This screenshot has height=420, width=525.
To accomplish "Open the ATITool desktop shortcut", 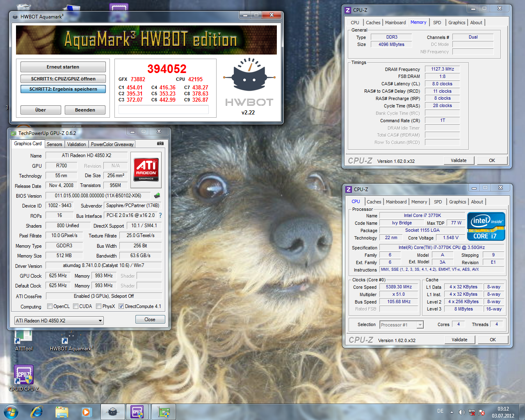I will (23, 340).
